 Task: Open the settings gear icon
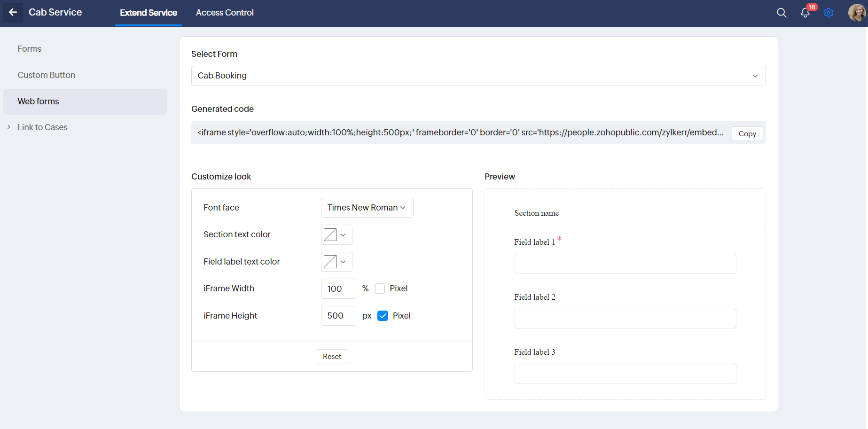tap(829, 13)
